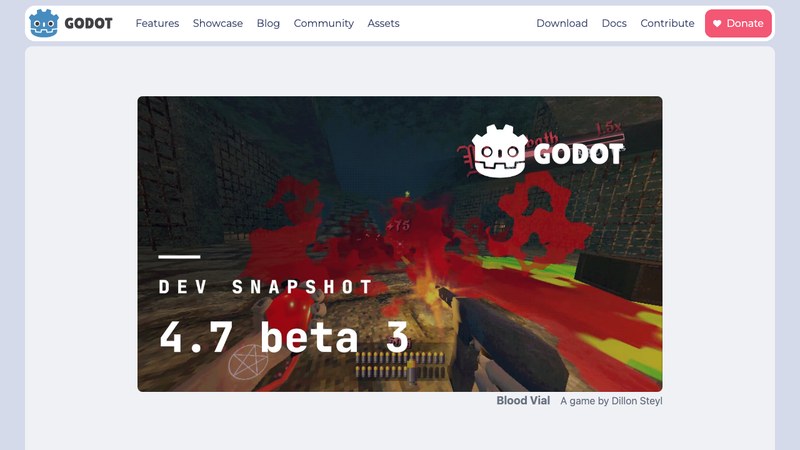800x450 pixels.
Task: Click the heart icon in the Donate button
Action: click(717, 23)
